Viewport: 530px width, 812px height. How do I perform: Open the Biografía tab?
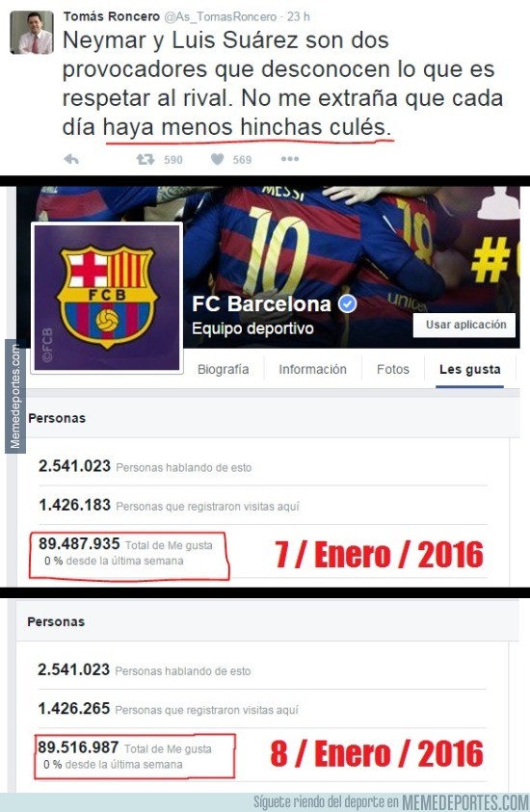coord(224,369)
